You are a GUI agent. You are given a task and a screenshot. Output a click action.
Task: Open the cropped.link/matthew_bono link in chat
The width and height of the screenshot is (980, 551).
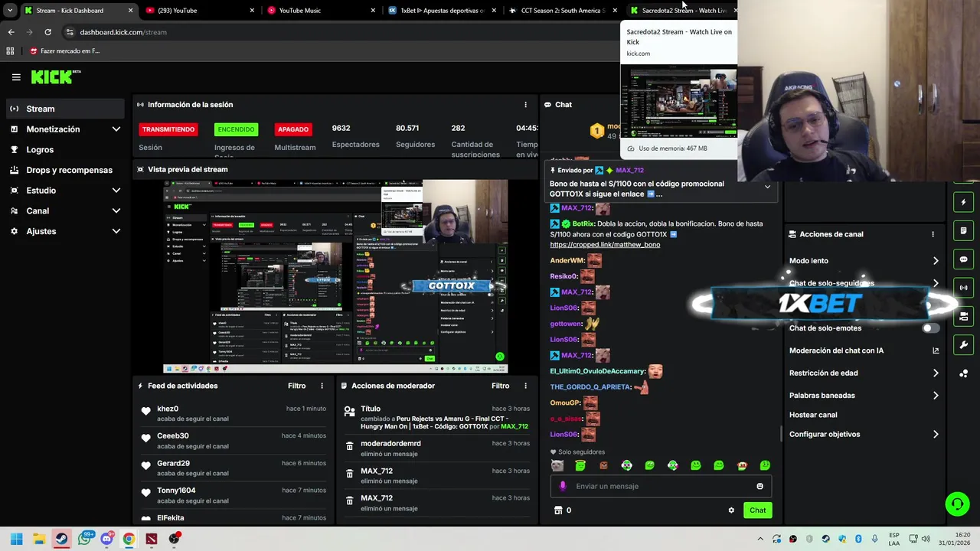tap(605, 245)
